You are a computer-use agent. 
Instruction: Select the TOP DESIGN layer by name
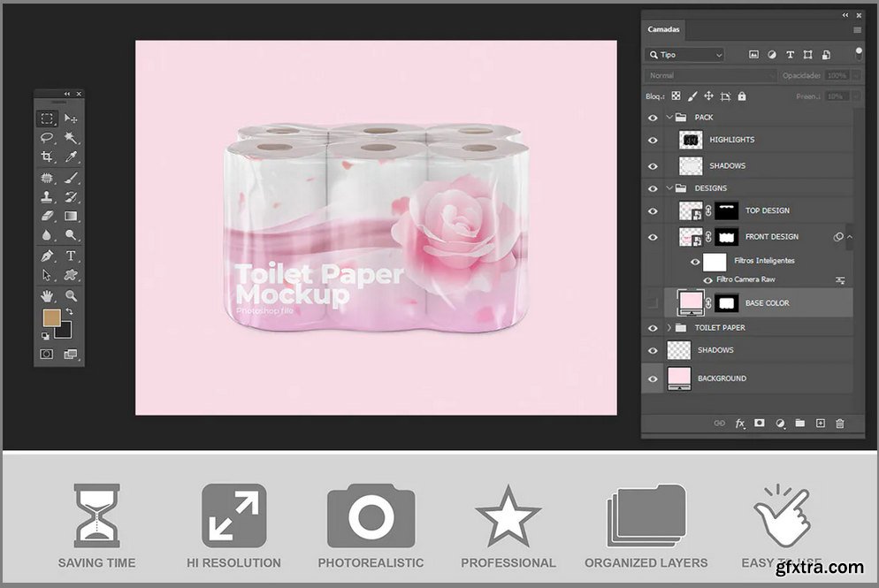[767, 210]
